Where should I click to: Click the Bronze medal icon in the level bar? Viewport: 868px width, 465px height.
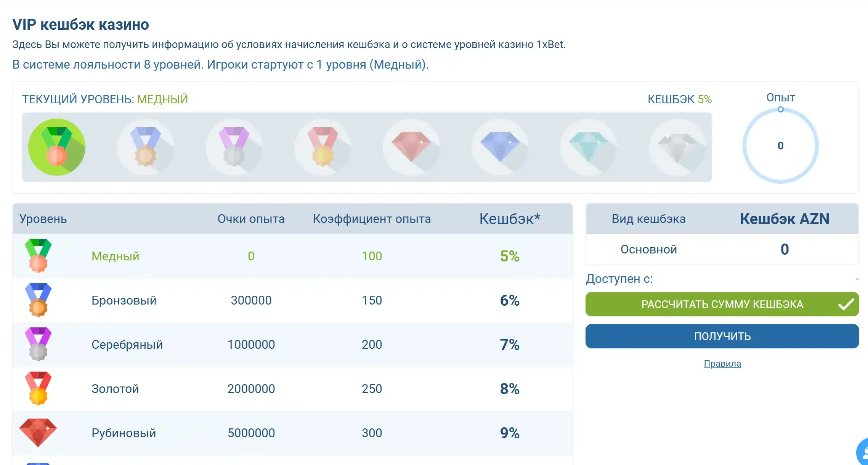coord(145,147)
